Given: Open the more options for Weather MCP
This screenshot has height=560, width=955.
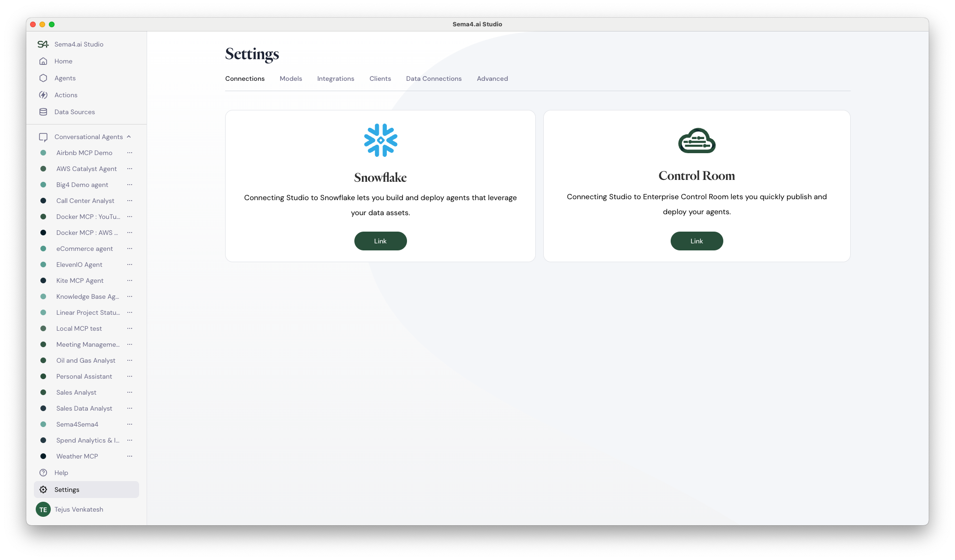Looking at the screenshot, I should [130, 456].
